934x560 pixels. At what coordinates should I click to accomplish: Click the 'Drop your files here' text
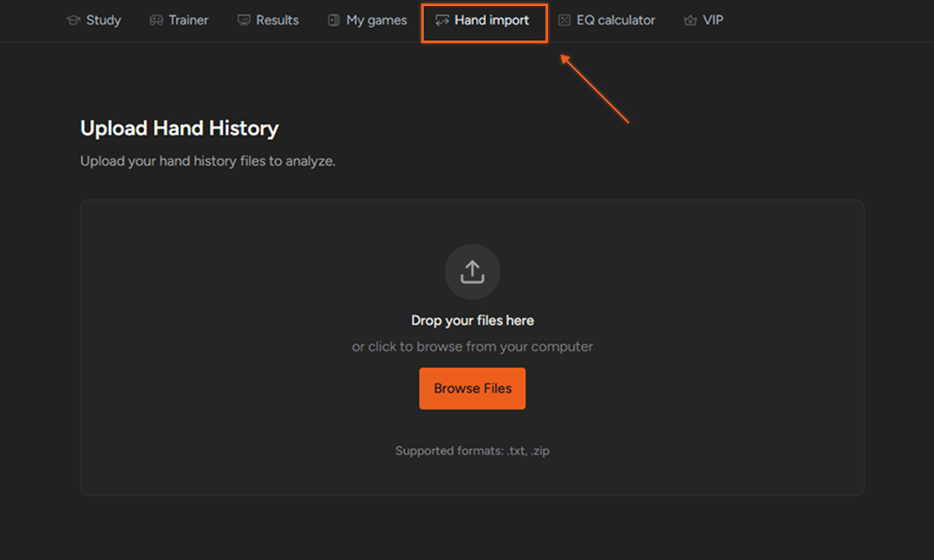[472, 321]
